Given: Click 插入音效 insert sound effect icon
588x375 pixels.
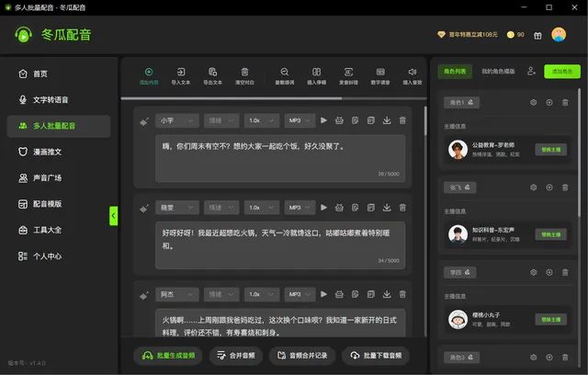Looking at the screenshot, I should (413, 76).
